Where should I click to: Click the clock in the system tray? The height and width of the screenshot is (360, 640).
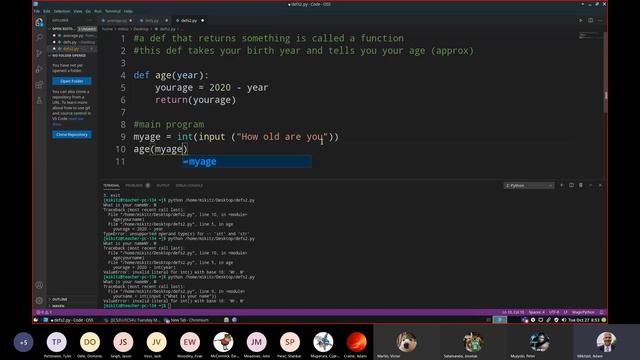[584, 320]
